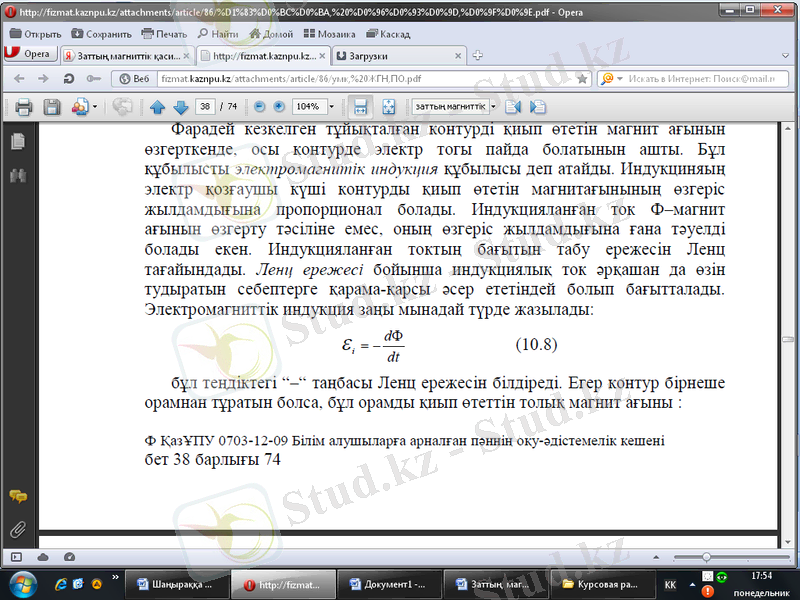
Task: Zoom in on the PDF
Action: [279, 107]
